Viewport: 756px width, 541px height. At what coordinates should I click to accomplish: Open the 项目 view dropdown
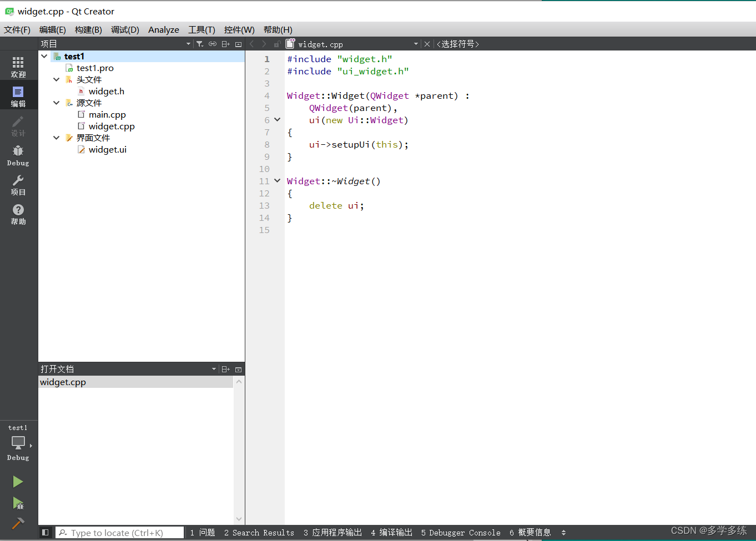click(x=188, y=44)
